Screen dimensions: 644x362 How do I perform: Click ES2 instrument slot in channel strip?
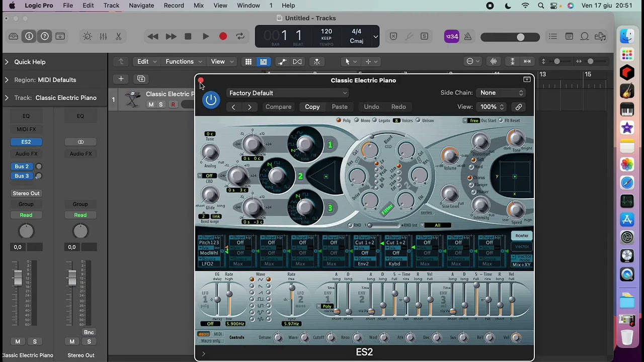26,142
